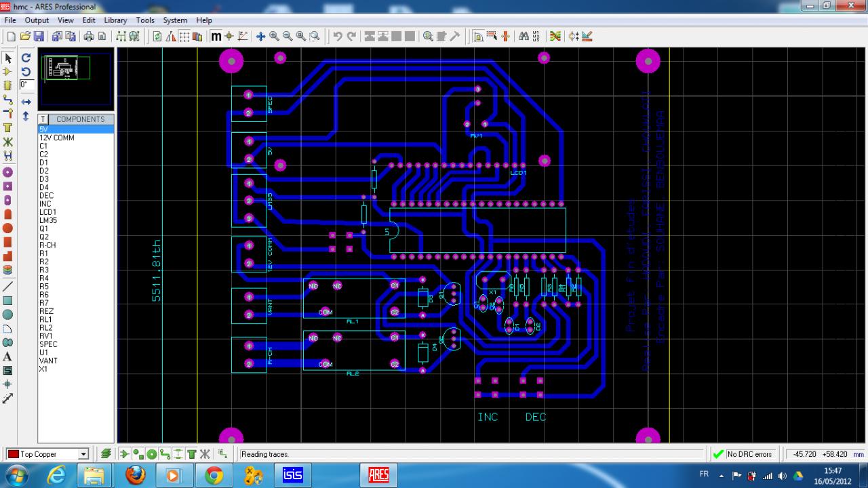Toggle metric units with the 'm' icon
This screenshot has height=488, width=868.
coord(216,36)
